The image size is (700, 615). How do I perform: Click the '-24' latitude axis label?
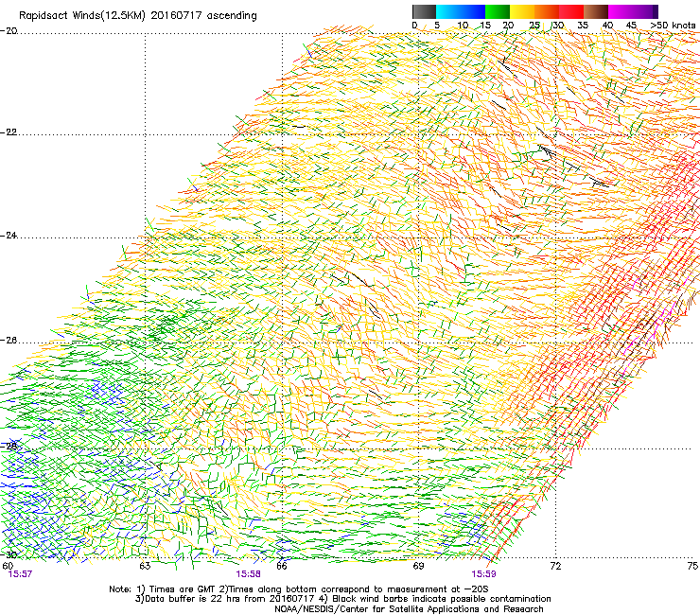tap(9, 236)
